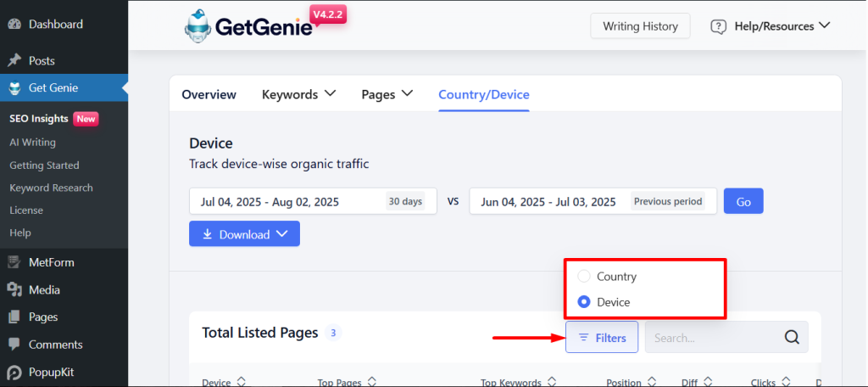Image resolution: width=868 pixels, height=387 pixels.
Task: Switch to the Overview tab
Action: tap(209, 95)
